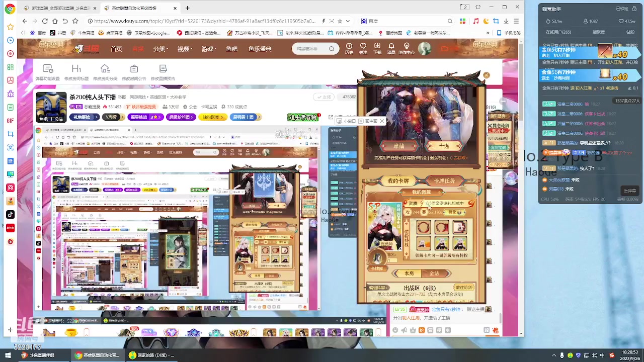Reload the page with browser refresh icon
Viewport: 644px width, 362px height.
pos(45,21)
